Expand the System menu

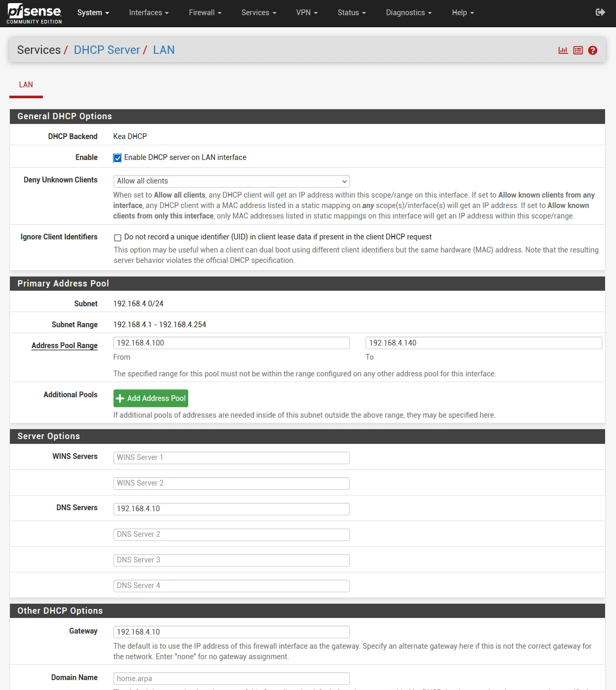click(93, 13)
